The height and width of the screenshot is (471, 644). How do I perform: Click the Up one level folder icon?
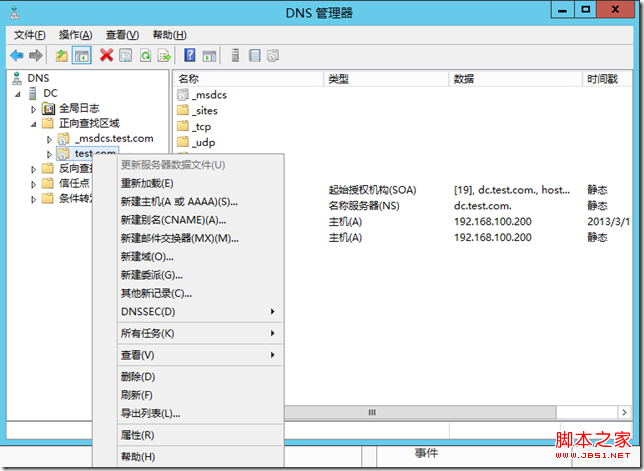[62, 55]
